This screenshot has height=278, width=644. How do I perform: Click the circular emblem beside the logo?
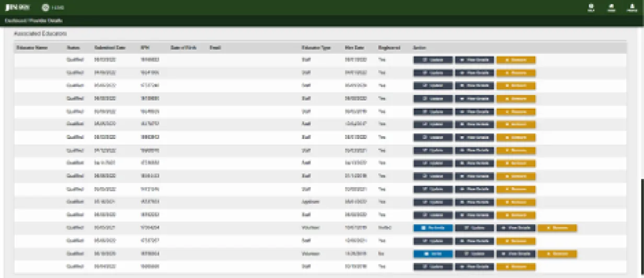(x=45, y=8)
